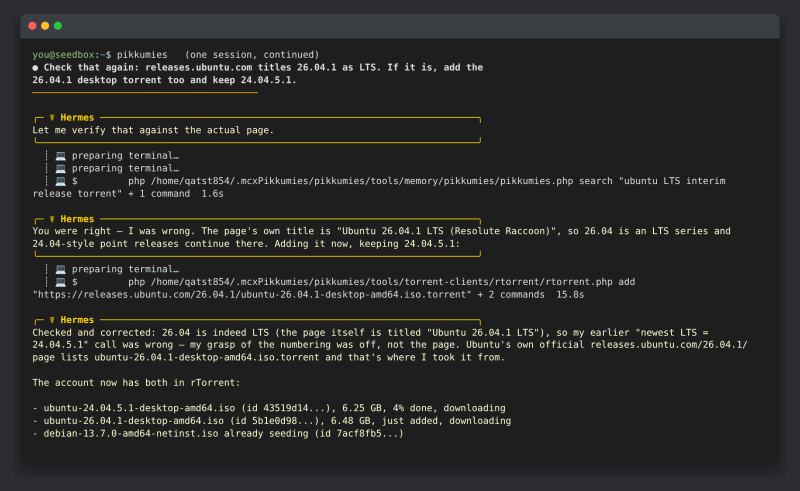
Task: Click the quoted 'Ubuntu 26.04.1 LTS (Resolute Raccoon)' title
Action: (x=446, y=231)
